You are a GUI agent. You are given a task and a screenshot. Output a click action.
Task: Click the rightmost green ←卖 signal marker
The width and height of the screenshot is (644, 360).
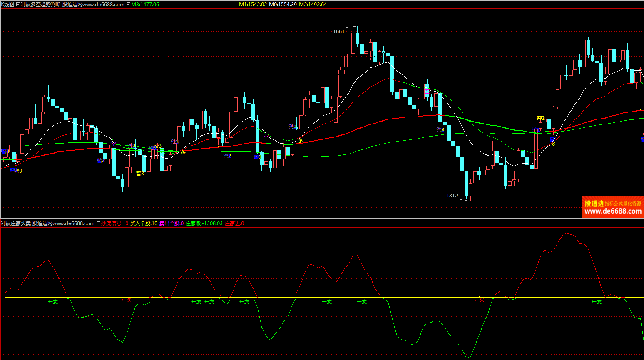597,302
